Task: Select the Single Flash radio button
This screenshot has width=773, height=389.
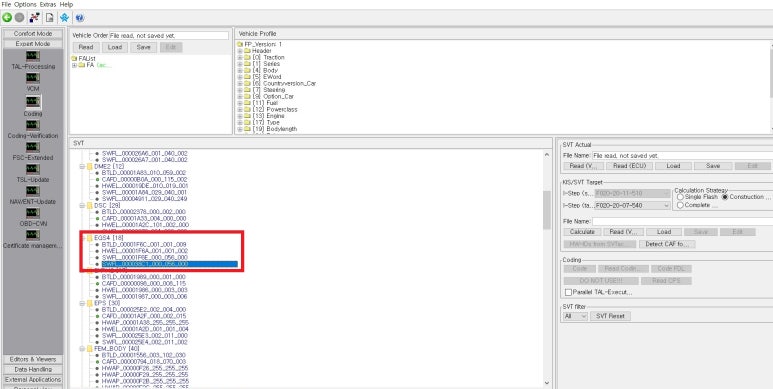Action: point(680,197)
